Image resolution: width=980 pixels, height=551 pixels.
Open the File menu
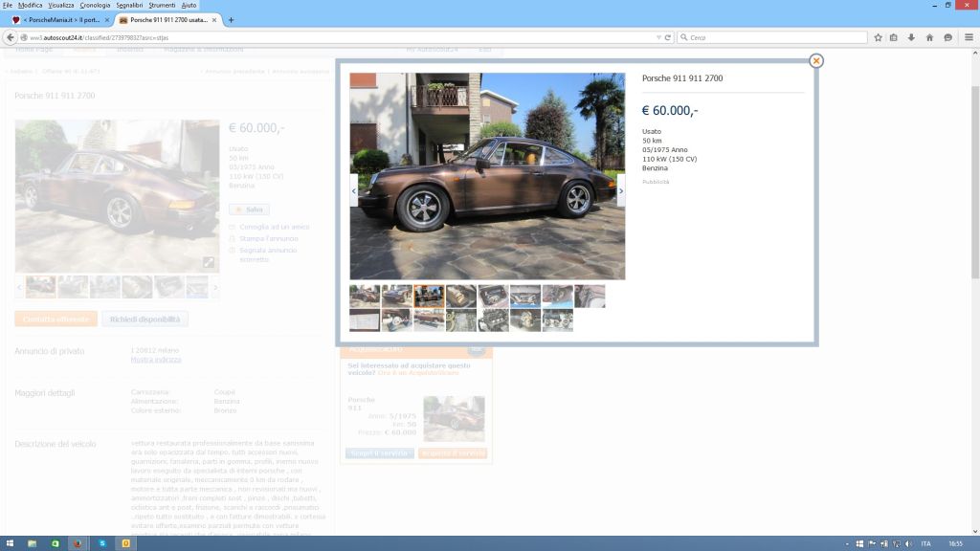tap(8, 5)
